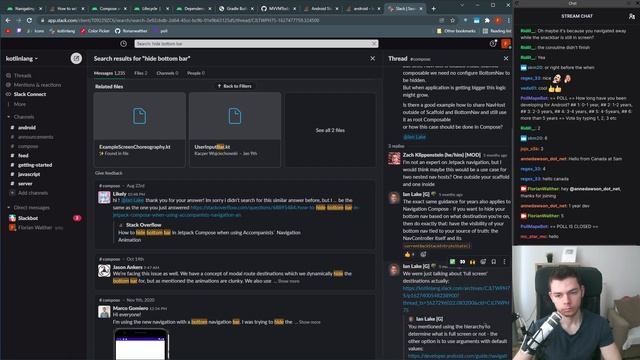Go back in the browser

click(8, 20)
